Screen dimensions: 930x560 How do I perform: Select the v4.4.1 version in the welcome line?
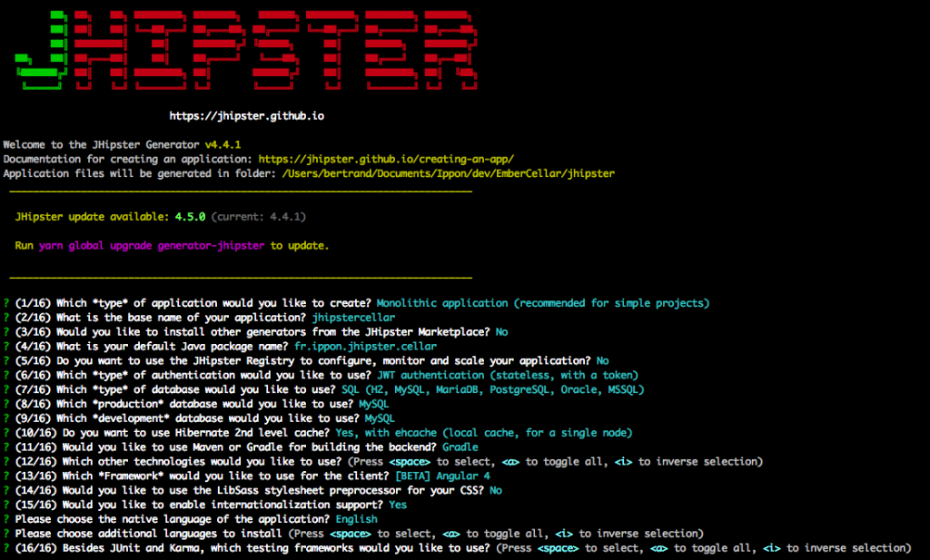coord(223,144)
